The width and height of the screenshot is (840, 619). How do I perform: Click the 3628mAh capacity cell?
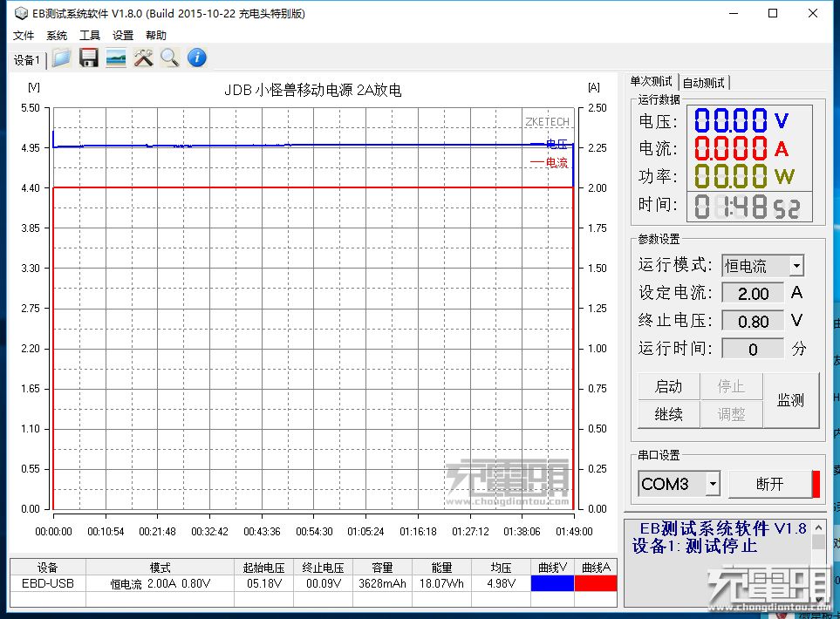click(383, 583)
